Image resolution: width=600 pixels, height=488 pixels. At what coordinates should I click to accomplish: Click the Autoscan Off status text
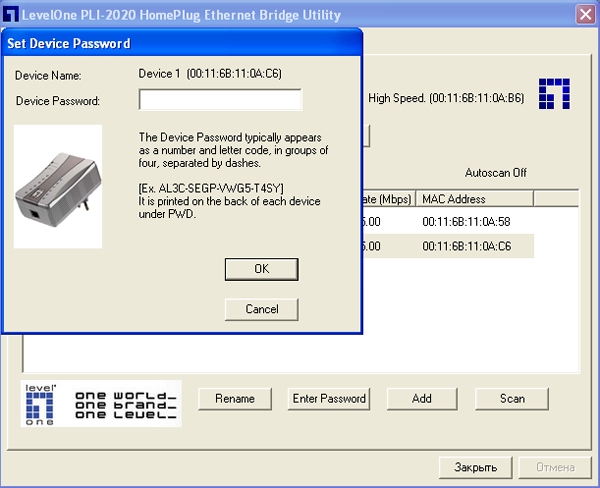(496, 173)
